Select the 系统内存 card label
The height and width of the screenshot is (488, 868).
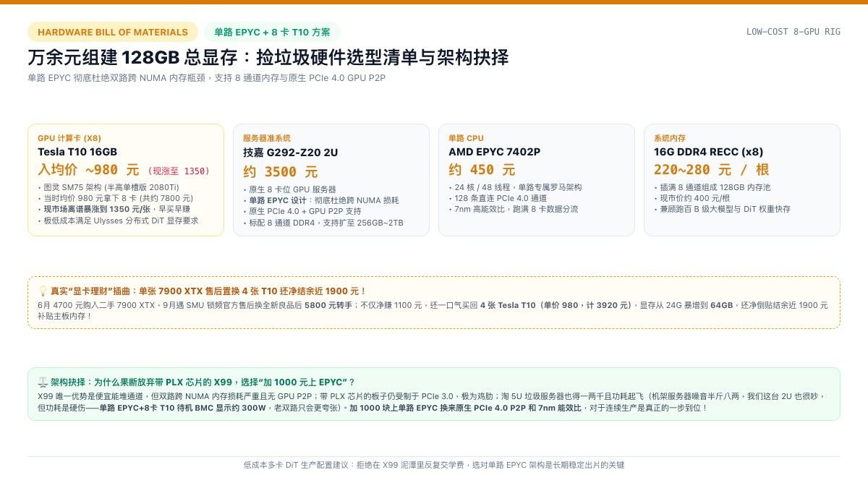(670, 138)
